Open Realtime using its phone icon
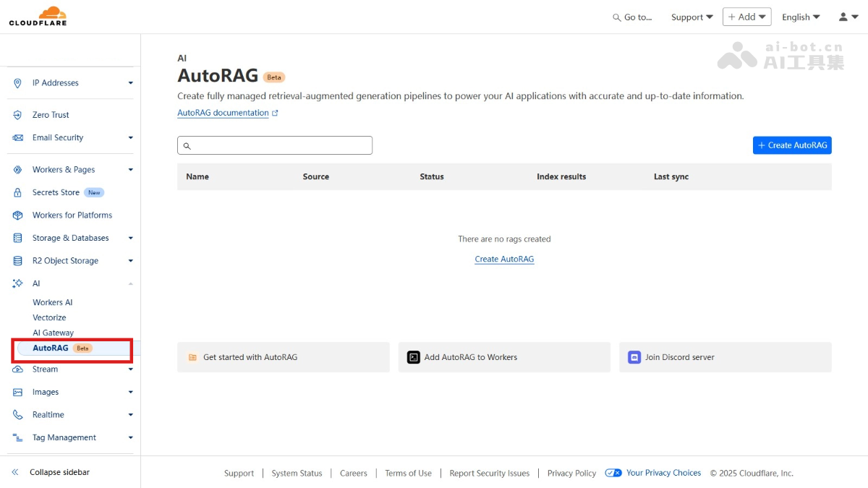The height and width of the screenshot is (488, 868). tap(17, 414)
